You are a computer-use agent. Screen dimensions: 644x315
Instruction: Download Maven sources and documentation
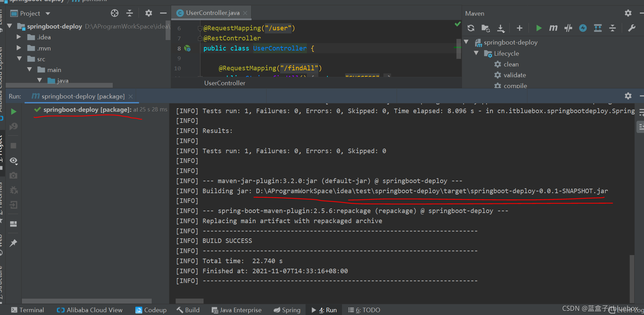[501, 28]
